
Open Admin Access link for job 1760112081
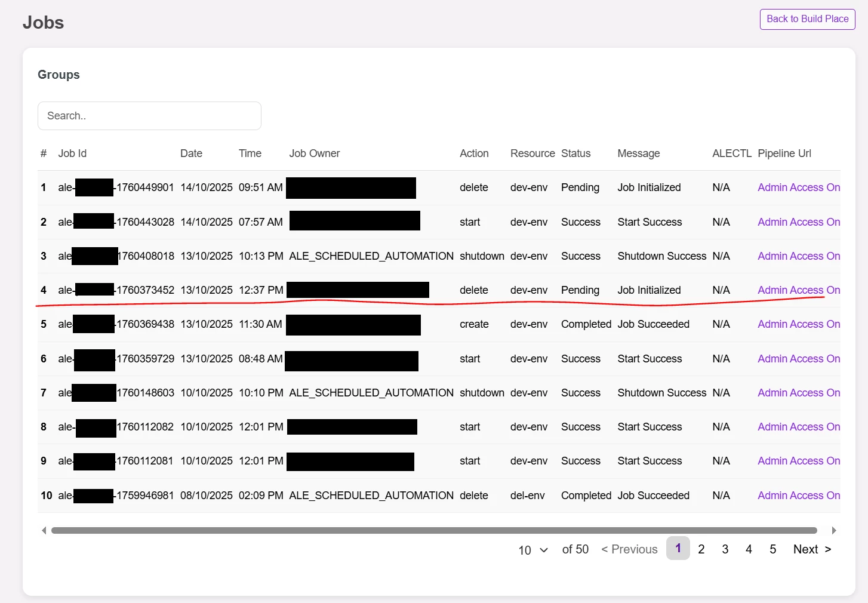799,461
